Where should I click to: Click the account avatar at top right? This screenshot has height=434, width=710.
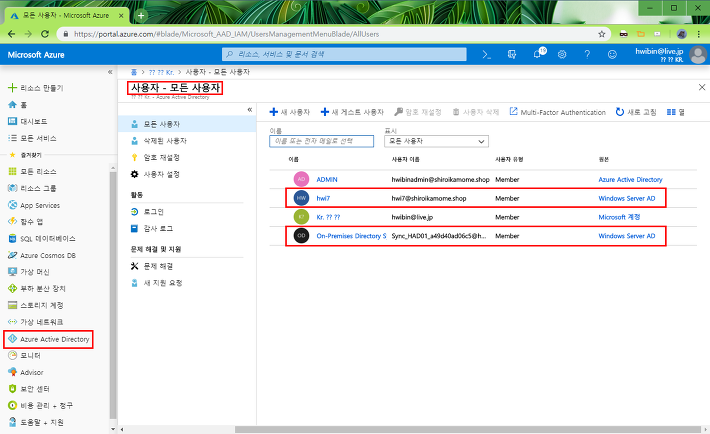(698, 55)
